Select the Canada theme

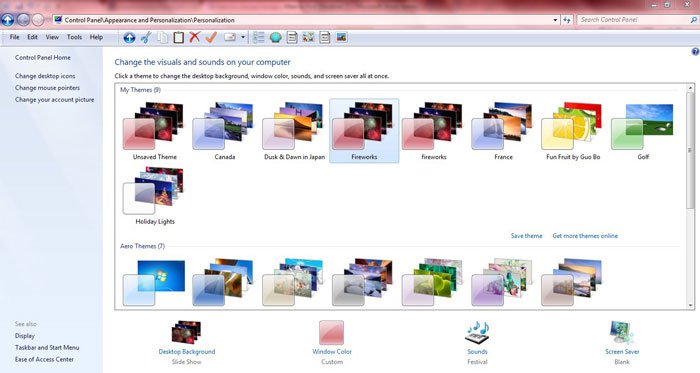point(224,131)
